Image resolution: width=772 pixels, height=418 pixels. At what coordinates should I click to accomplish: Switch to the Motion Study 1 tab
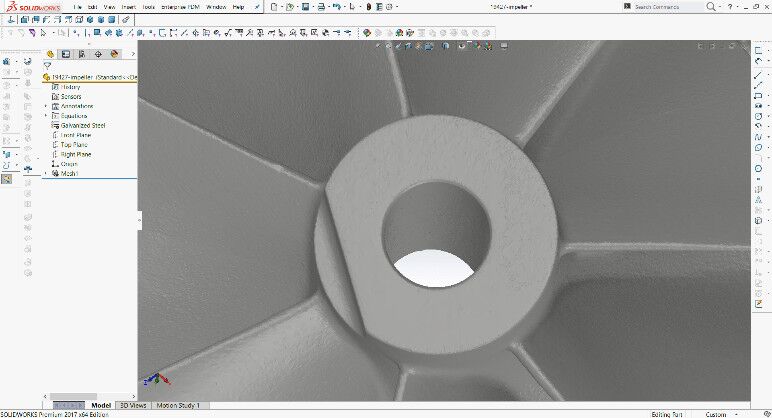point(178,405)
